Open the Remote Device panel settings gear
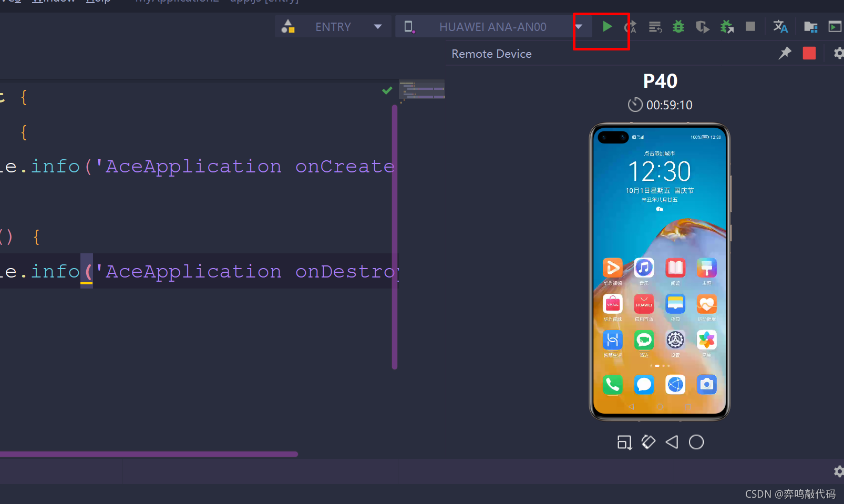The height and width of the screenshot is (504, 844). [x=839, y=53]
